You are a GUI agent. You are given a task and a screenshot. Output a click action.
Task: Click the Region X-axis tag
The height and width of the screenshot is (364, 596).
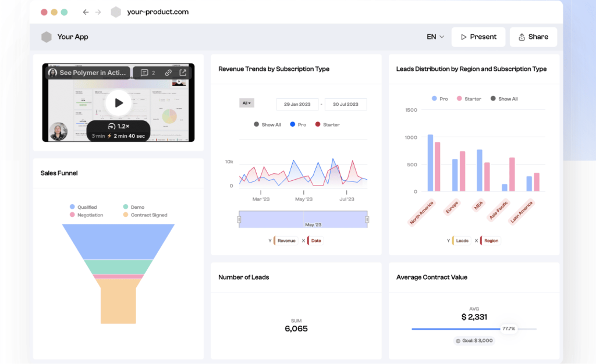pos(490,241)
